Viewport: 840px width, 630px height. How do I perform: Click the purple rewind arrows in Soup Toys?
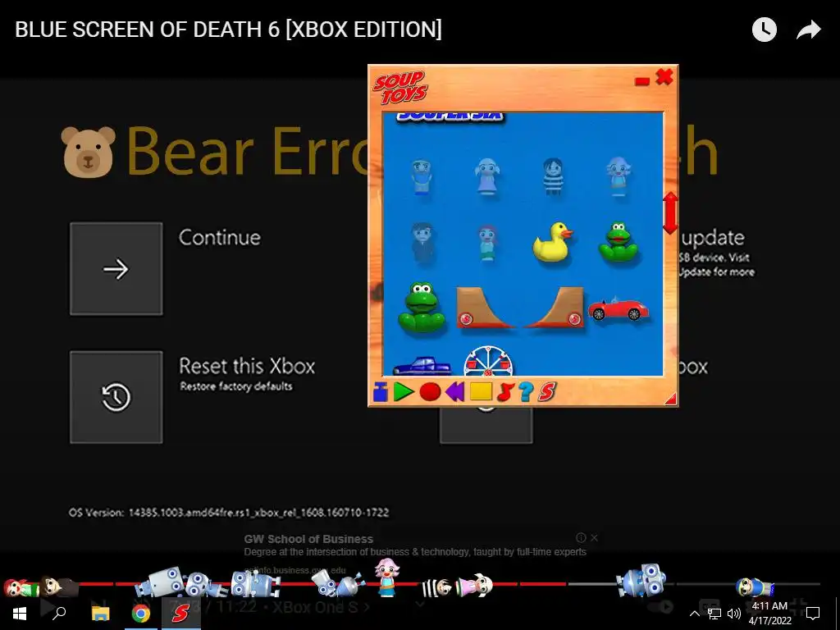(x=454, y=392)
